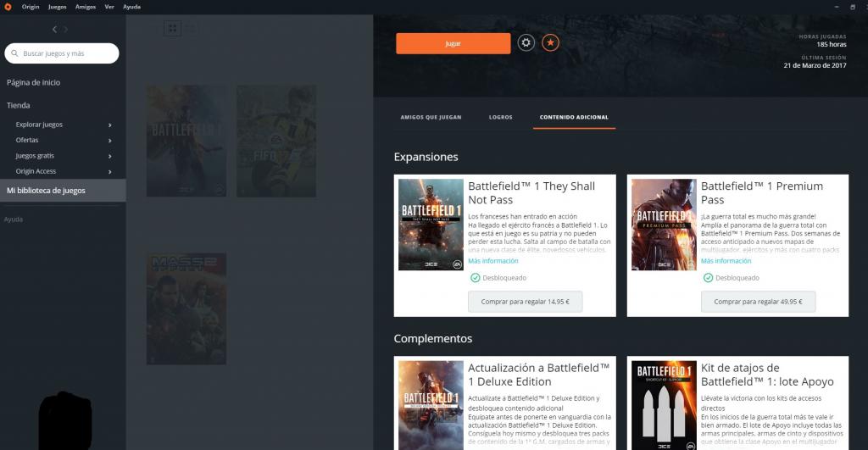The image size is (868, 450).
Task: Click the search field Buscar juegos y más
Action: [x=61, y=53]
